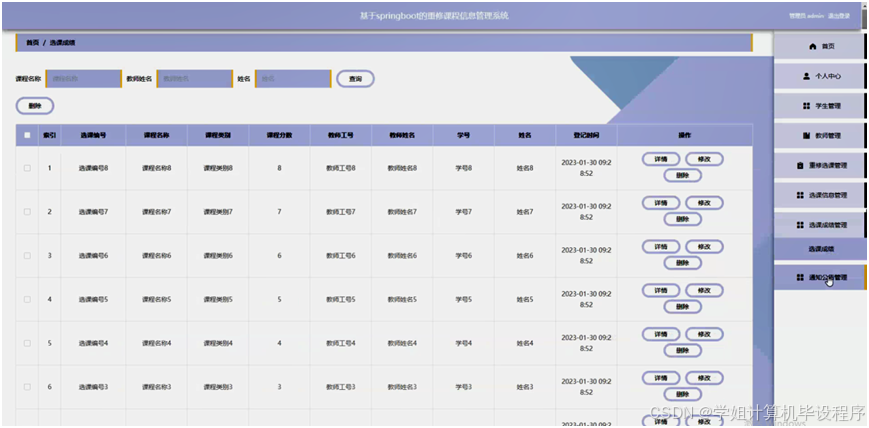Toggle the select-all checkbox in table header
869x428 pixels.
point(27,135)
